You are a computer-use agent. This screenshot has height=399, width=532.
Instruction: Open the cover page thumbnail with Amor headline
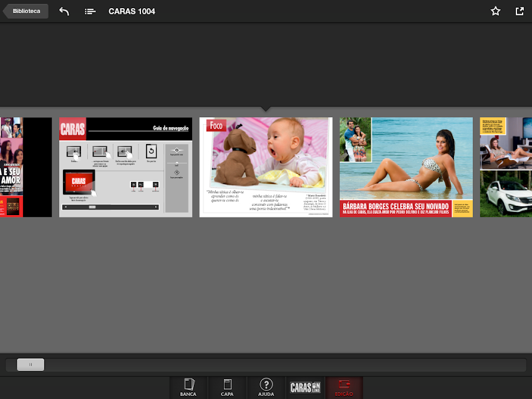pyautogui.click(x=26, y=167)
